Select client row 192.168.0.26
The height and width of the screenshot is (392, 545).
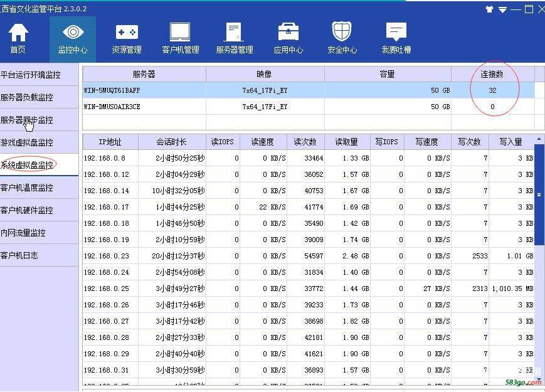coord(309,305)
